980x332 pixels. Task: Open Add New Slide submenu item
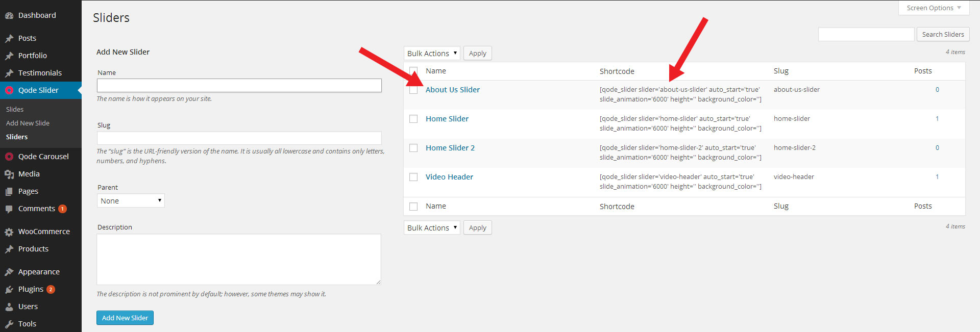coord(28,123)
